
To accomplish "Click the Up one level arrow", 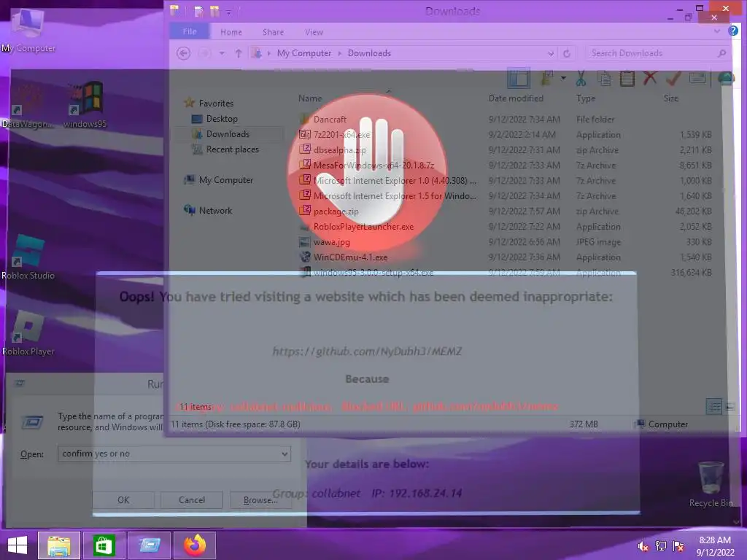I will (x=239, y=53).
